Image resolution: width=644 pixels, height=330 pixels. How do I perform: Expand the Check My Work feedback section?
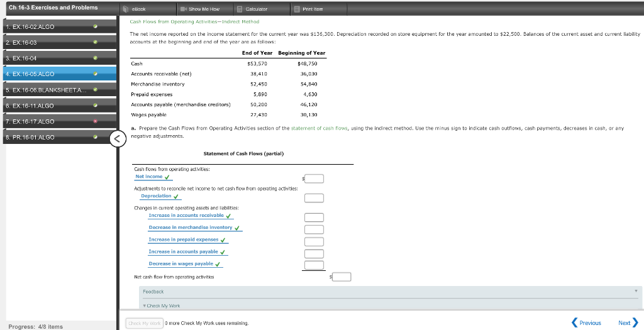[x=162, y=305]
